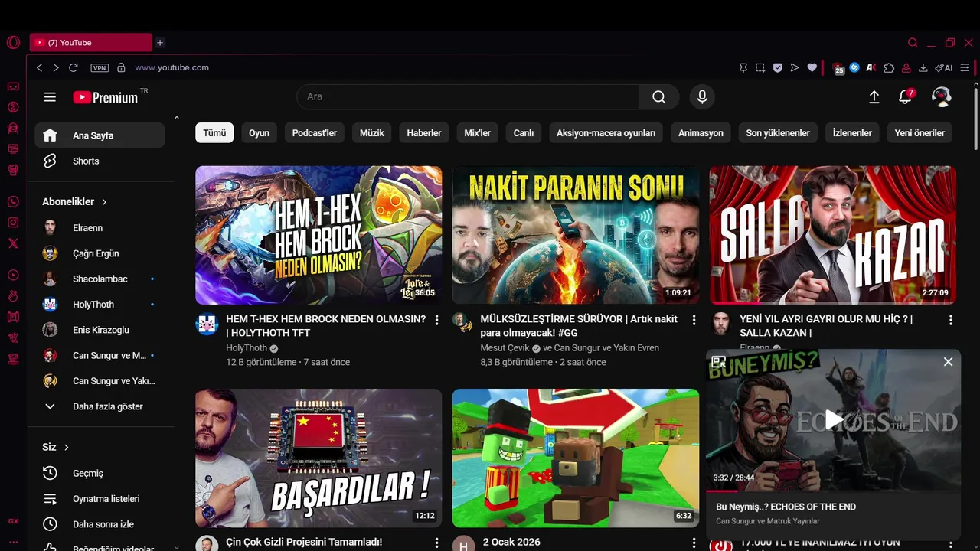
Task: Seek on the miniplayer progress bar
Action: coord(834,491)
